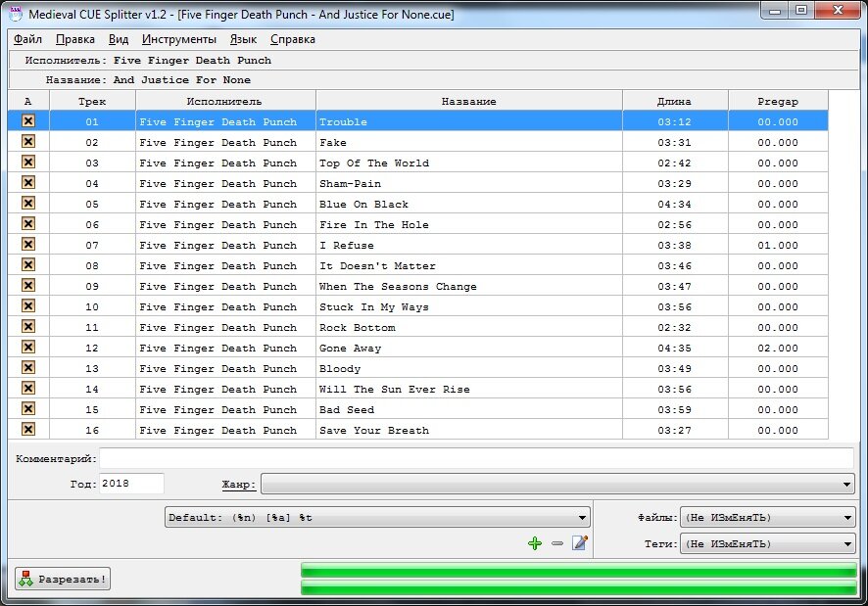Viewport: 868px width, 606px height.
Task: Toggle checkbox for Stuck In My Ways
Action: click(x=28, y=306)
